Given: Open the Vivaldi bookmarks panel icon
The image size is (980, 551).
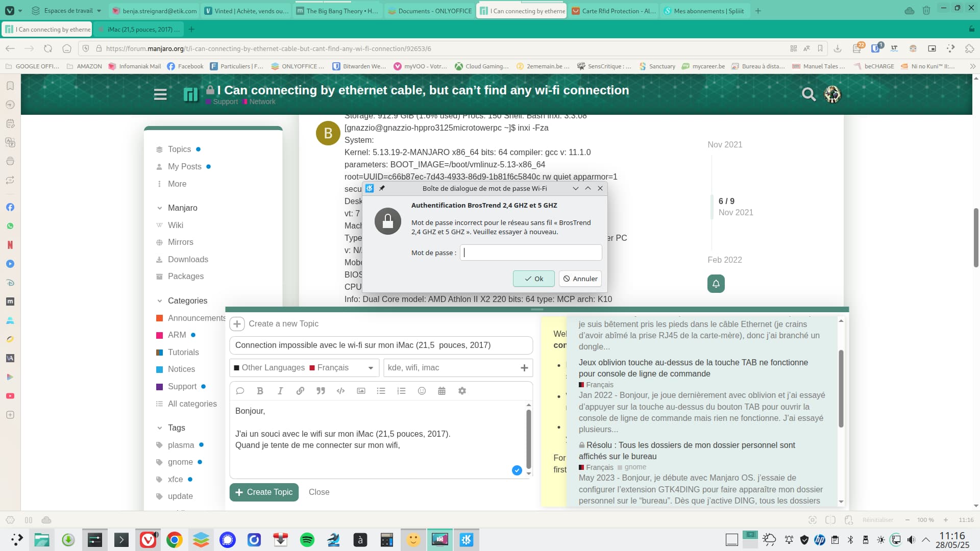Looking at the screenshot, I should click(10, 86).
